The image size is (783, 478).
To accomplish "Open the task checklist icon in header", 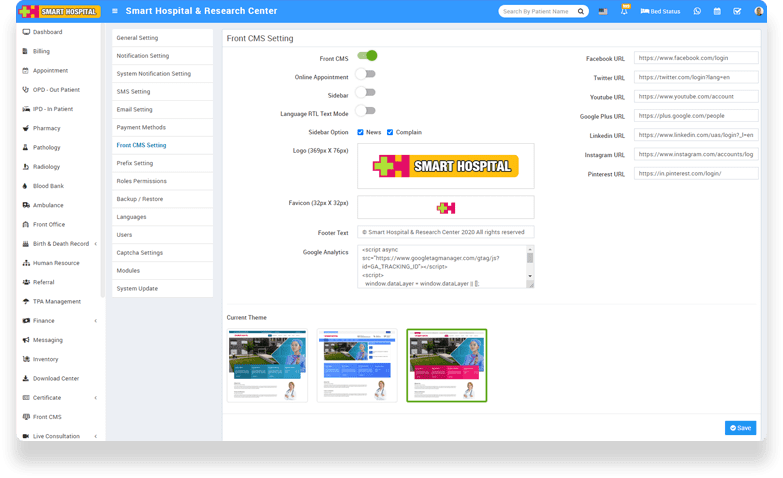I will coord(737,11).
